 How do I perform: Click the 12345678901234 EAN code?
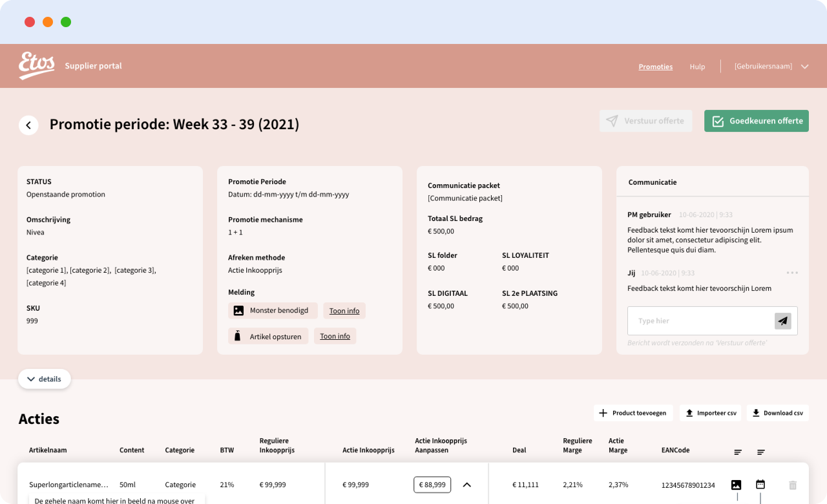tap(688, 485)
